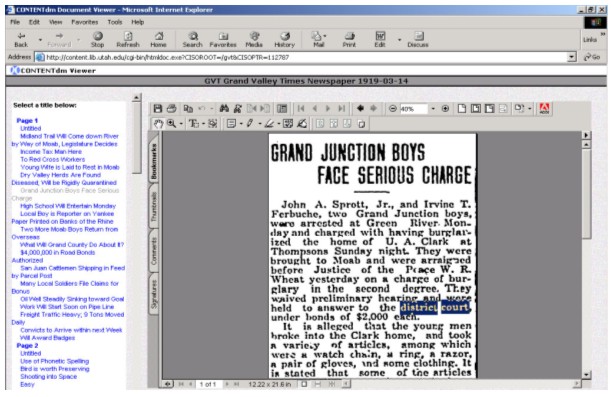Toggle the Acrobat navigation pane icon
The width and height of the screenshot is (613, 397).
pos(282,108)
